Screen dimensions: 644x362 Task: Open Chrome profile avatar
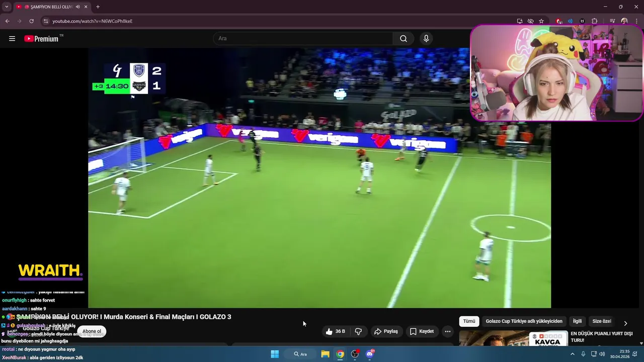coord(624,21)
